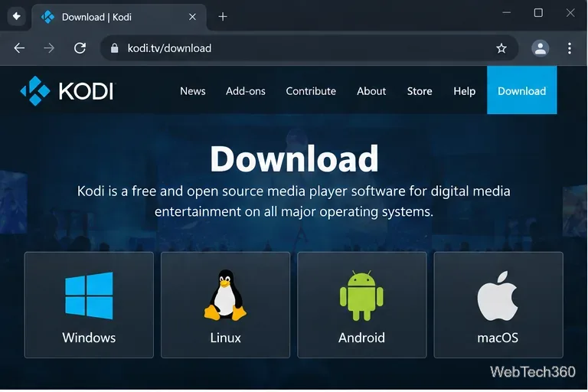This screenshot has width=588, height=392.
Task: Choose the Windows download tile
Action: [89, 305]
